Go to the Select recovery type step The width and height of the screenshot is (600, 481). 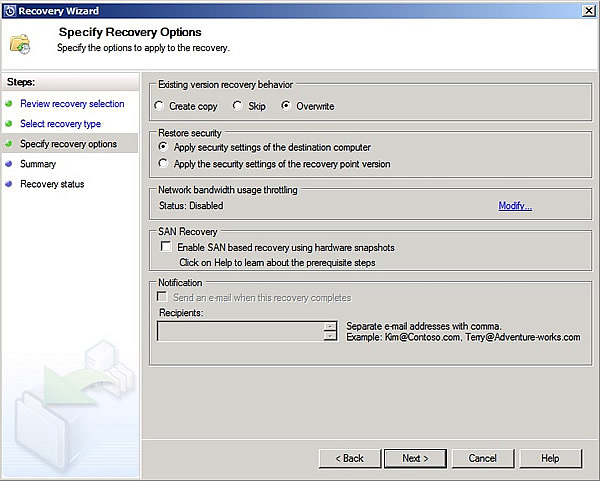pos(60,124)
